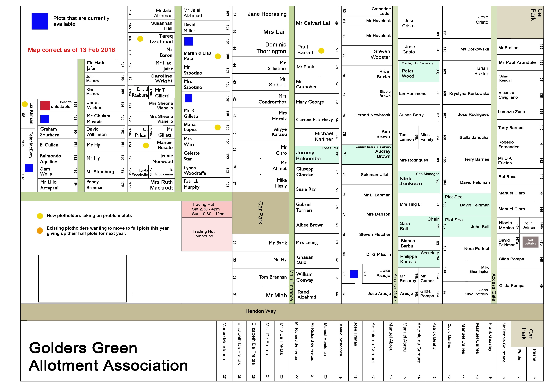Toggle the yellow dot on Tareq Izzahmad's plot
This screenshot has height=392, width=559.
[x=140, y=39]
